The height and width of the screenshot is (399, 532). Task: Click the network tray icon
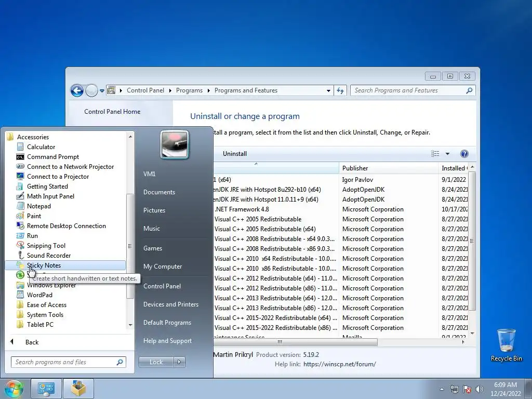(454, 389)
